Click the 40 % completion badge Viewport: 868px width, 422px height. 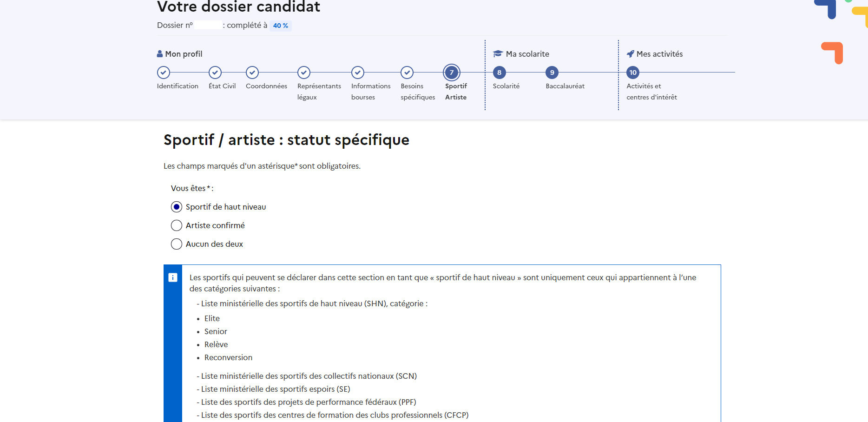pyautogui.click(x=281, y=26)
